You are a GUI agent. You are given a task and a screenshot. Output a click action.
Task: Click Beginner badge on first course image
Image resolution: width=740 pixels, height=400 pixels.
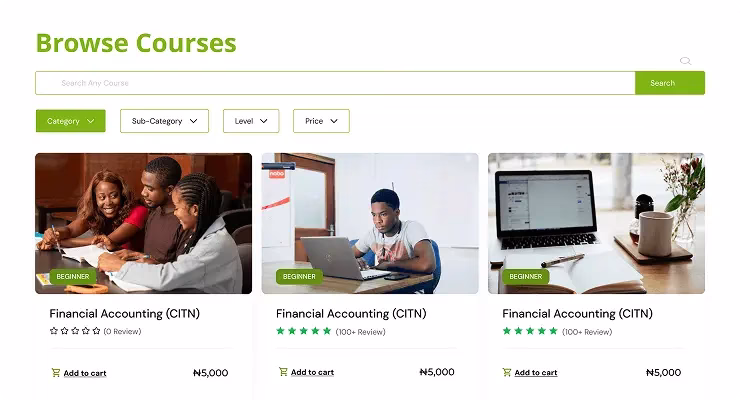click(73, 276)
